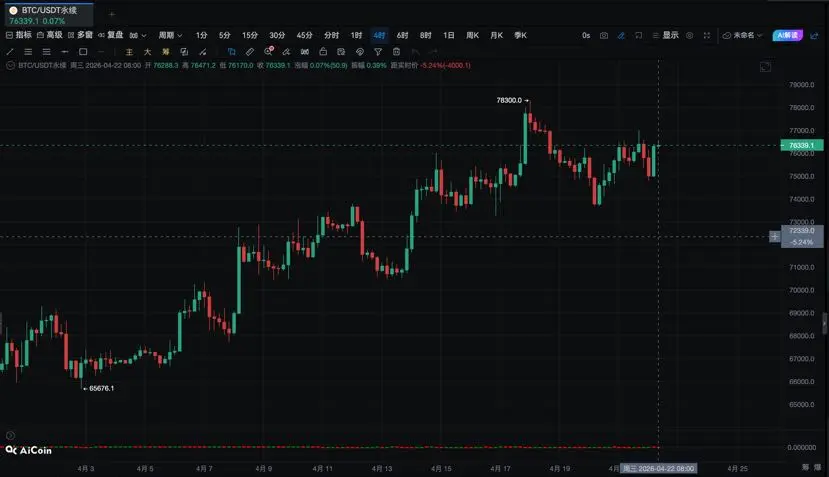Toggle the 0s refresh timer
The width and height of the screenshot is (829, 477).
[x=586, y=35]
